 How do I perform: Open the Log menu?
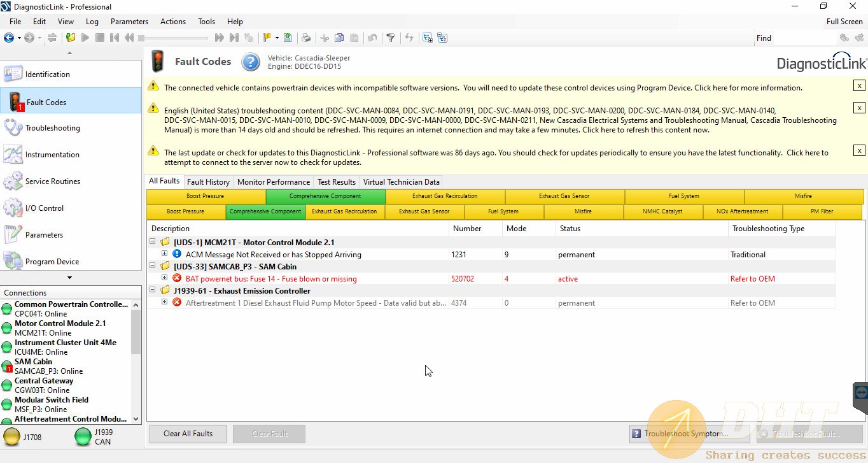click(x=92, y=21)
